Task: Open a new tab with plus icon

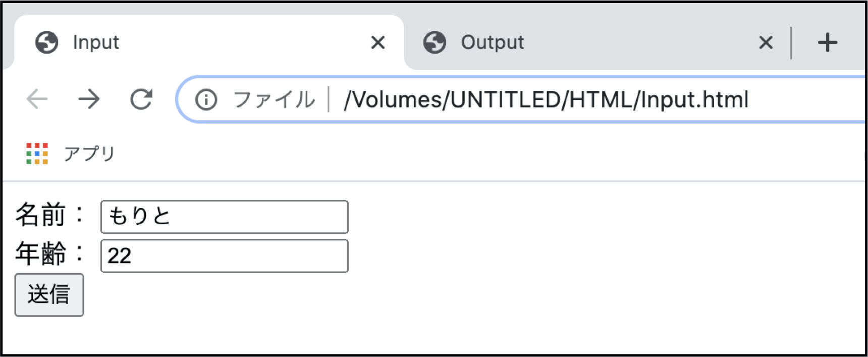Action: tap(827, 42)
